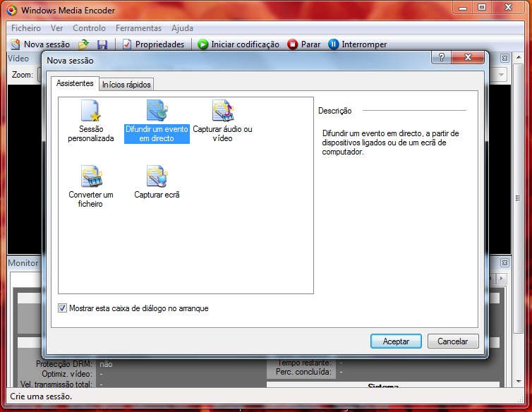Viewport: 532px width, 412px height.
Task: Stop encoding with the red Parar icon
Action: (292, 44)
